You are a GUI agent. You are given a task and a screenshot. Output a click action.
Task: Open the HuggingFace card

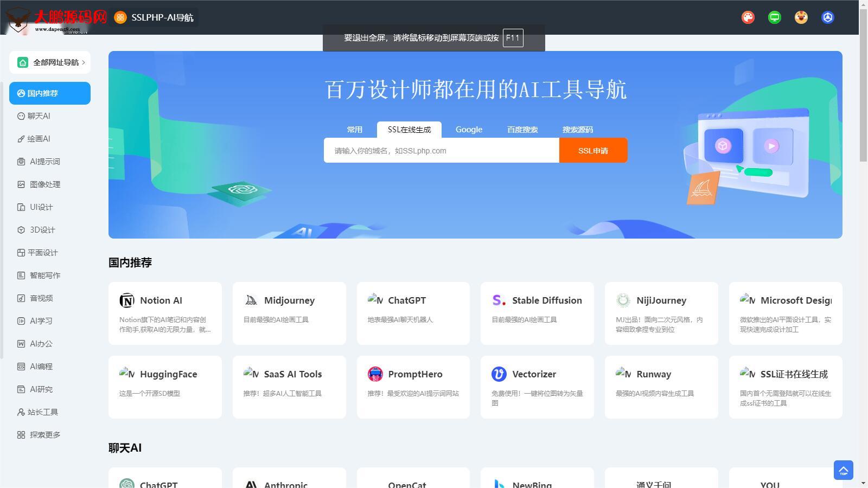(x=165, y=387)
